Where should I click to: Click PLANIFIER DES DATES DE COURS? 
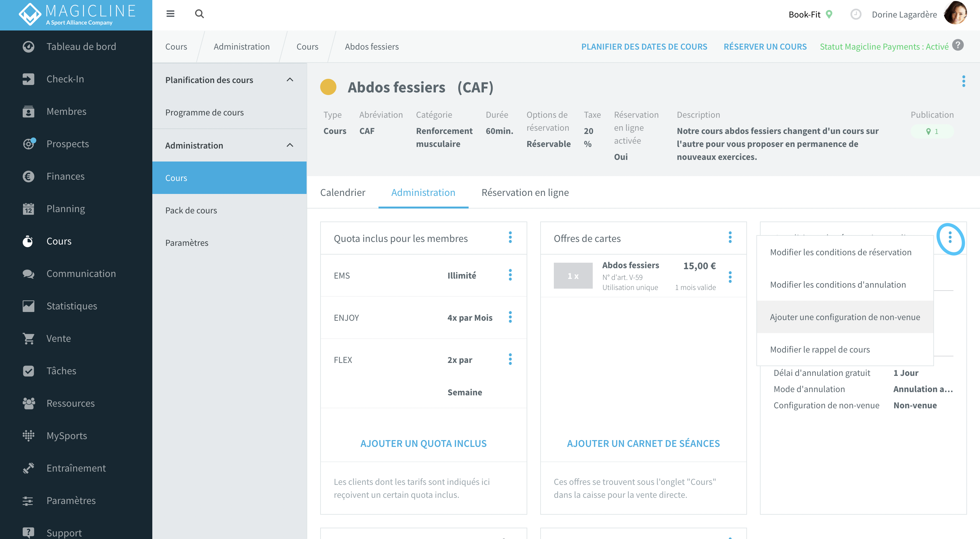pyautogui.click(x=644, y=46)
